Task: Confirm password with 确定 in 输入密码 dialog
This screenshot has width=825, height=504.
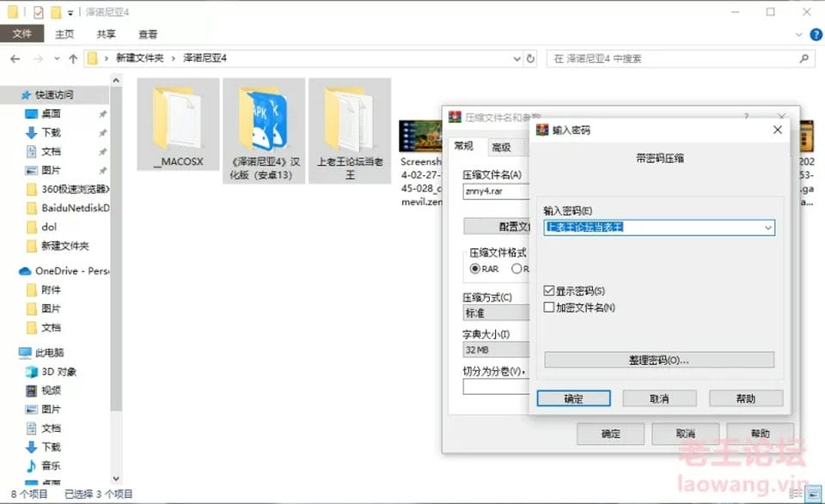Action: click(x=573, y=398)
